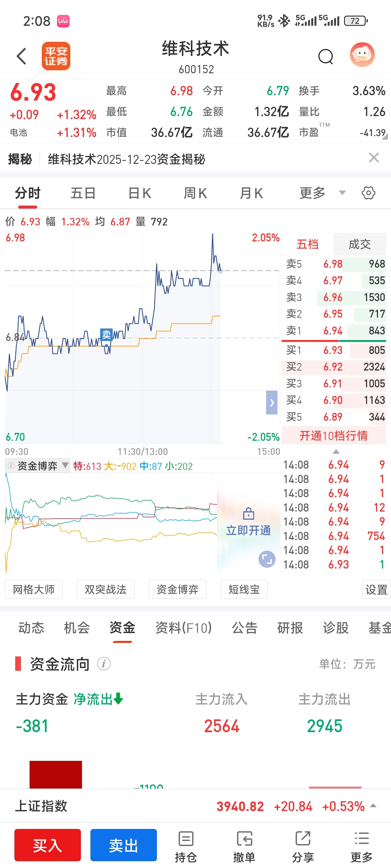391x868 pixels.
Task: Switch to the 日K chart tab
Action: click(139, 193)
